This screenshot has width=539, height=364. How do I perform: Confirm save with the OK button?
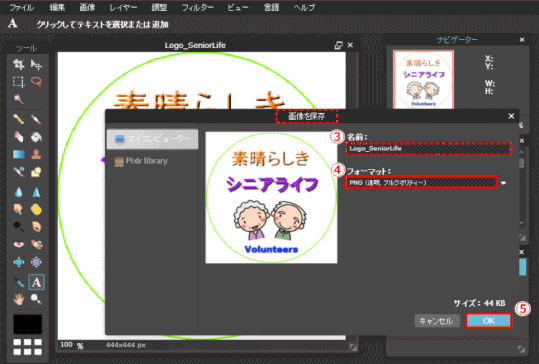coord(489,321)
